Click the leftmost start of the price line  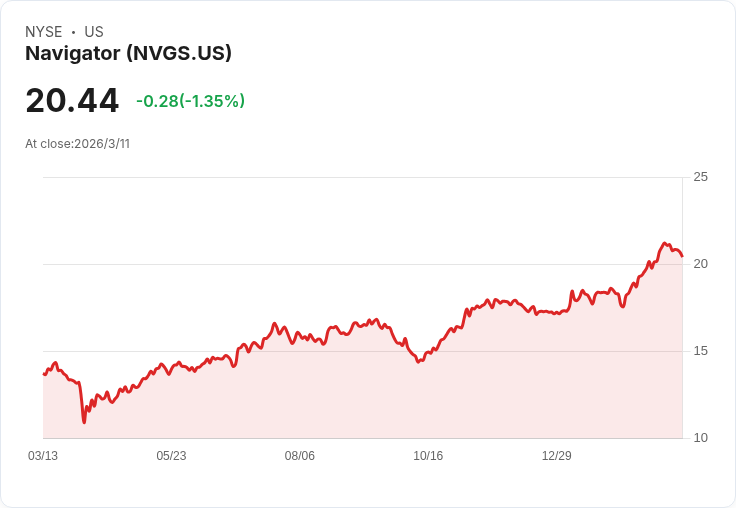[44, 374]
